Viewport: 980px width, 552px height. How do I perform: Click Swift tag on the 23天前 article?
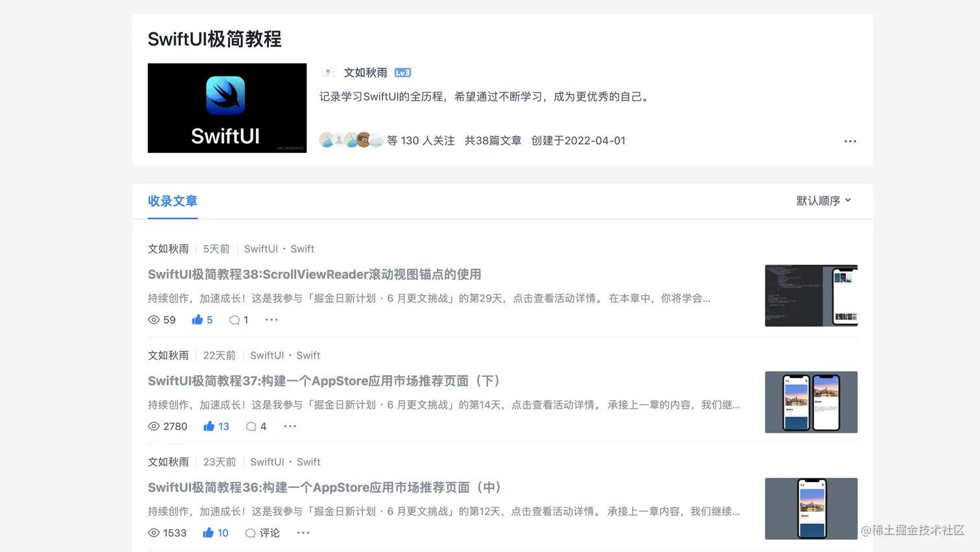click(x=309, y=462)
